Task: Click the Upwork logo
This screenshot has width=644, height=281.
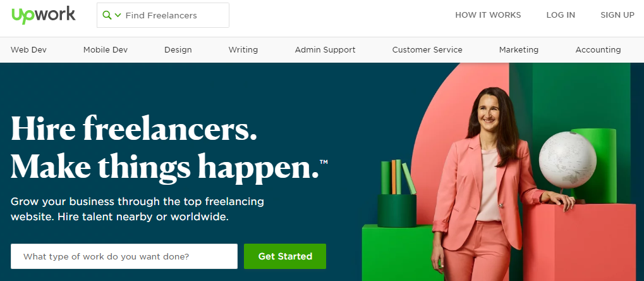Action: [44, 15]
